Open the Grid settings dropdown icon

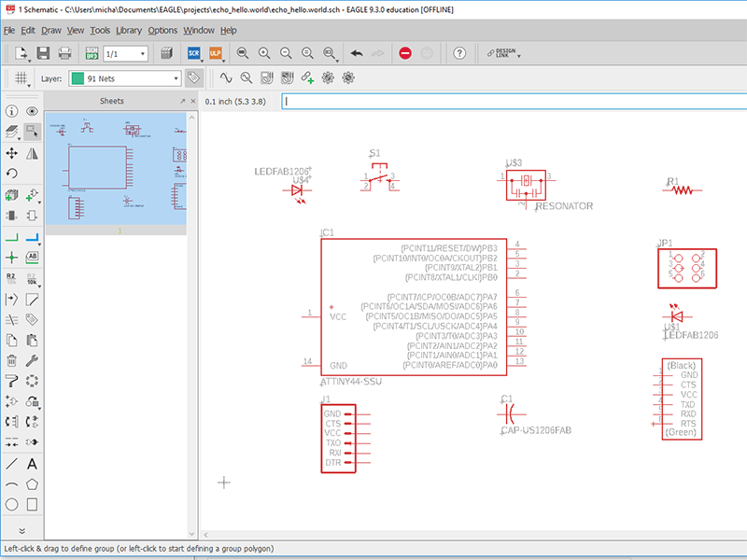(21, 78)
